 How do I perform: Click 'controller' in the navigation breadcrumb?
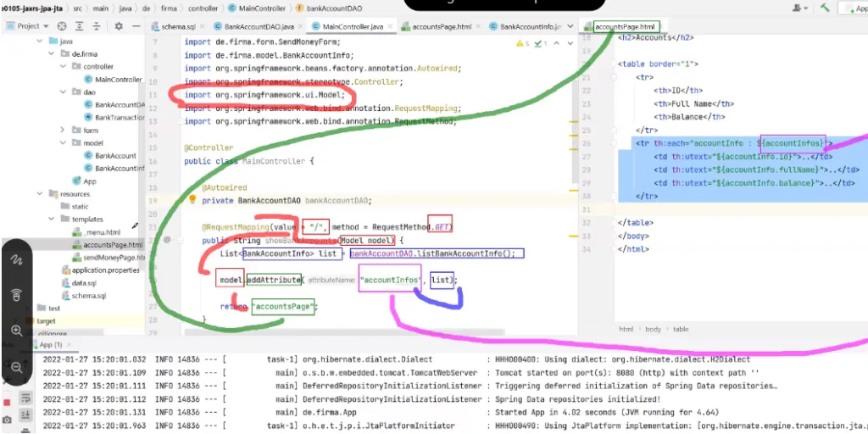click(x=203, y=8)
